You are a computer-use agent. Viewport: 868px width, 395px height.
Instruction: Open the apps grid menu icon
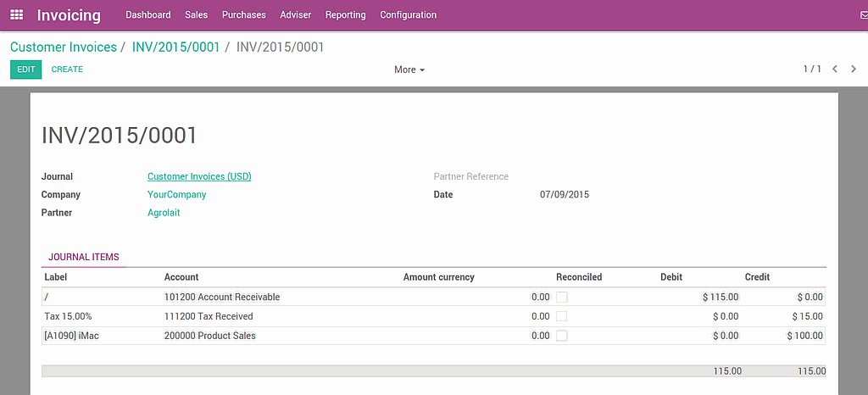coord(17,15)
